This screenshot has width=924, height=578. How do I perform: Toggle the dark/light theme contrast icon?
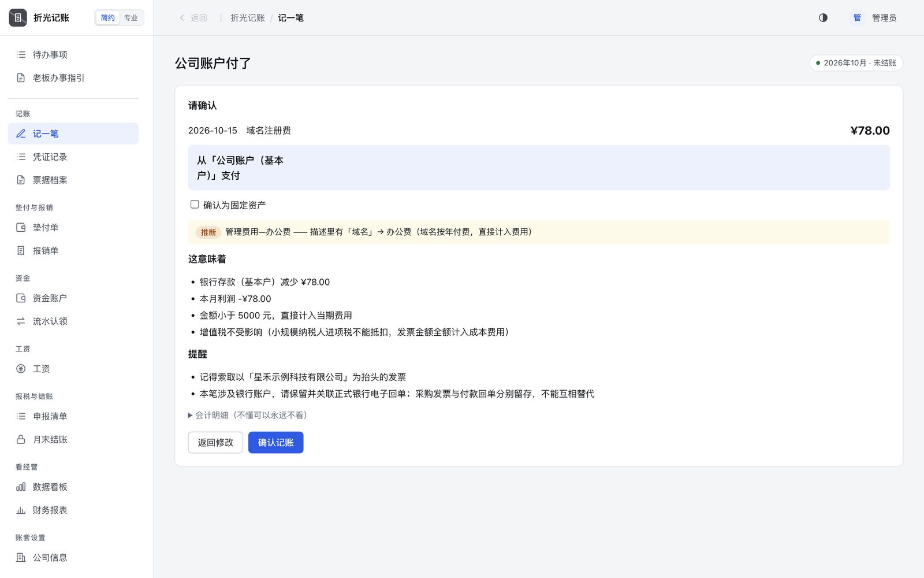click(823, 18)
